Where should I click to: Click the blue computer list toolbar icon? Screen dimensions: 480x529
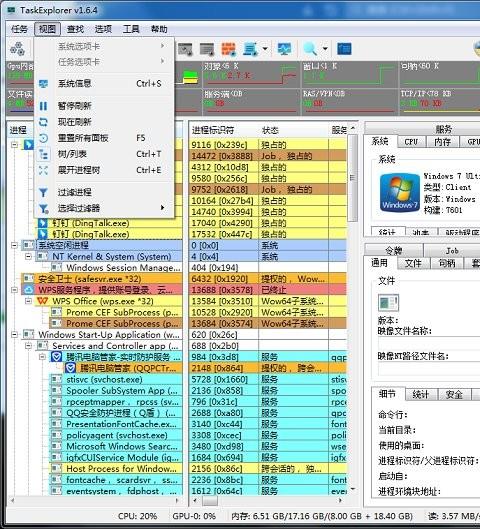pos(251,49)
